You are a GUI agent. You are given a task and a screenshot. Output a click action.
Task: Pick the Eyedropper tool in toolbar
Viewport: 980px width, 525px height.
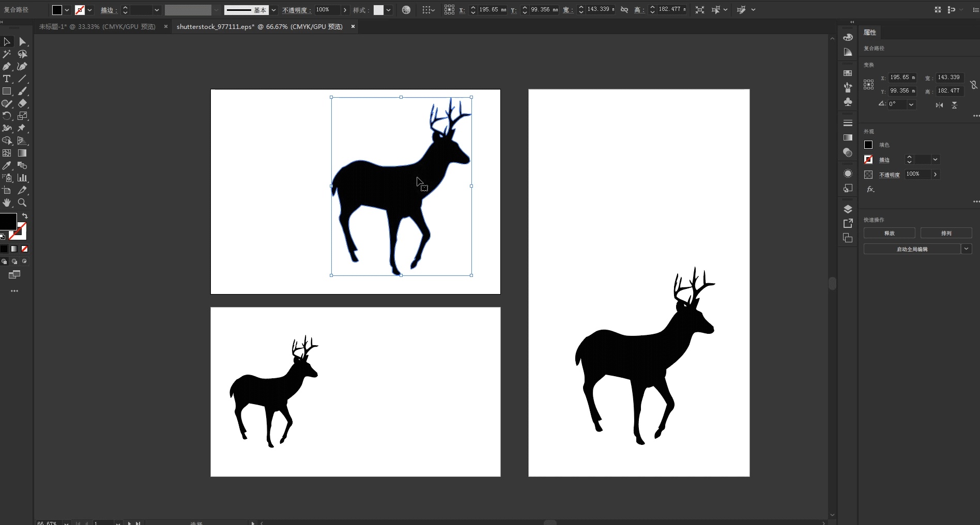[7, 166]
